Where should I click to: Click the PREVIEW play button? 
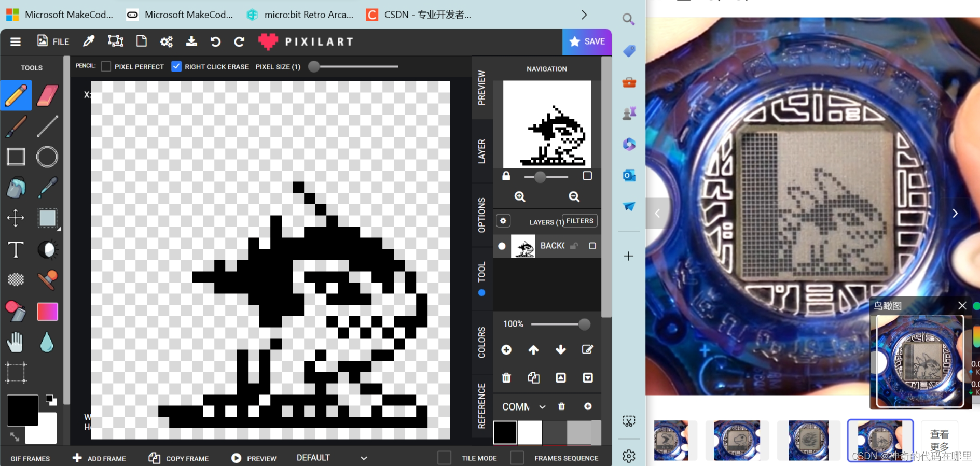tap(254, 458)
